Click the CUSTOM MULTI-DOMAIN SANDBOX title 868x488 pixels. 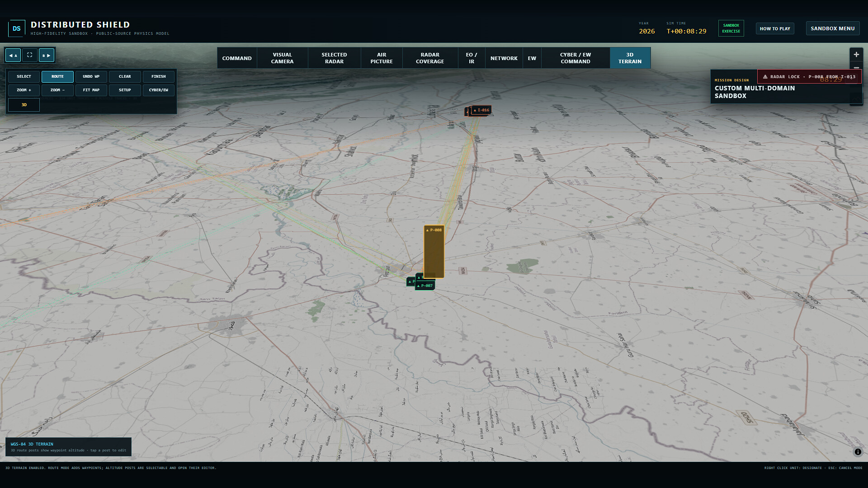[x=755, y=92]
